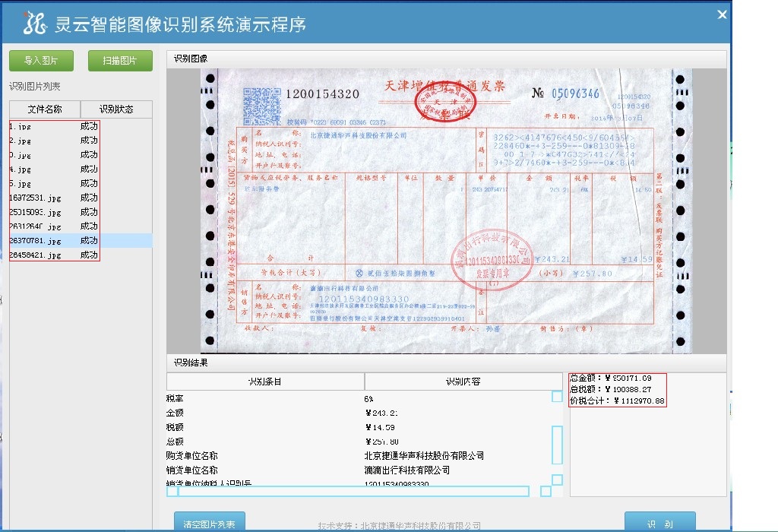Click the 识别条目 results column header

pos(265,382)
